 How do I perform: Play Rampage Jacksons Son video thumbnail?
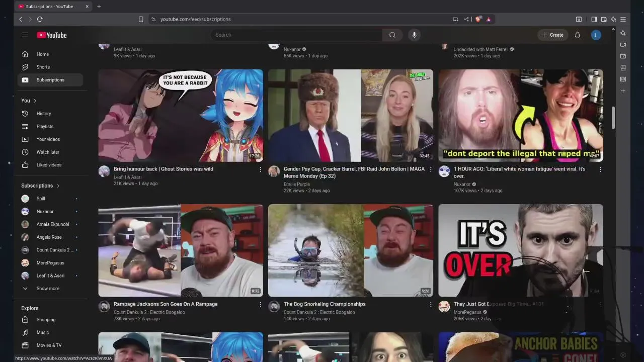tap(181, 250)
